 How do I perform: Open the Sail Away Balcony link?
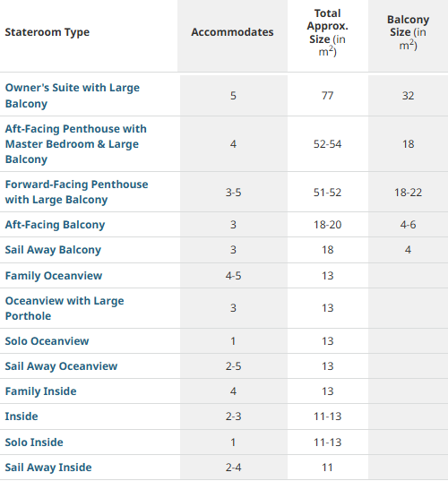pyautogui.click(x=53, y=250)
